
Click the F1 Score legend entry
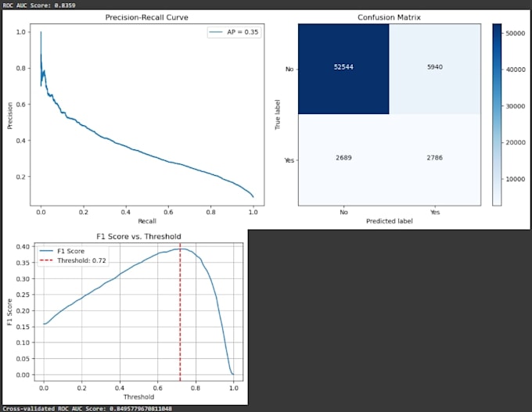(x=62, y=251)
